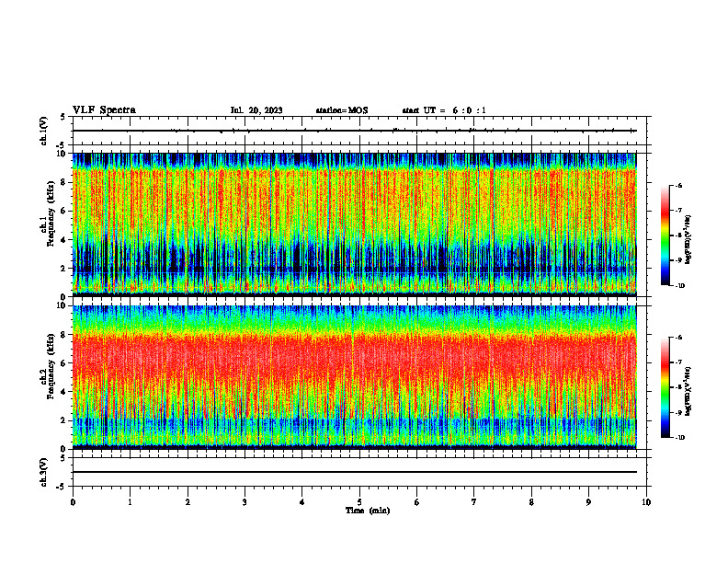This screenshot has height=563, width=728.
Task: Click the "ch.3(V)" waveform axis label
Action: click(x=43, y=472)
